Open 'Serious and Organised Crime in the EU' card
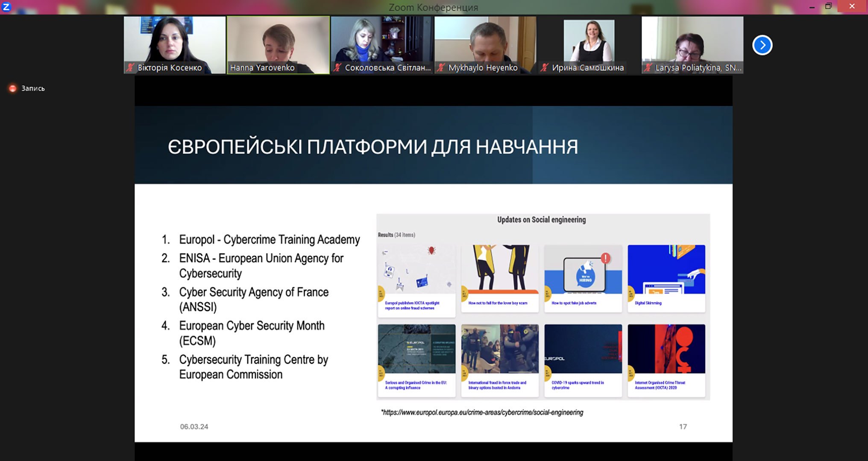The image size is (868, 461). point(416,361)
